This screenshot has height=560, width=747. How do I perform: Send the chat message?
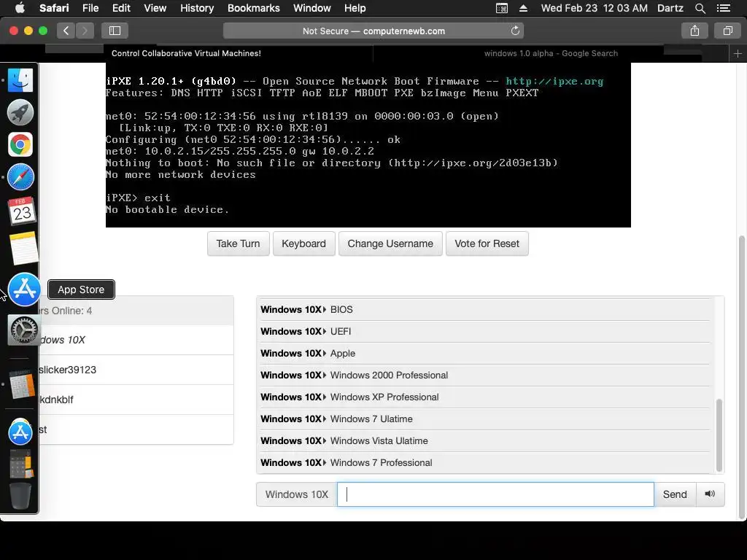(x=675, y=494)
